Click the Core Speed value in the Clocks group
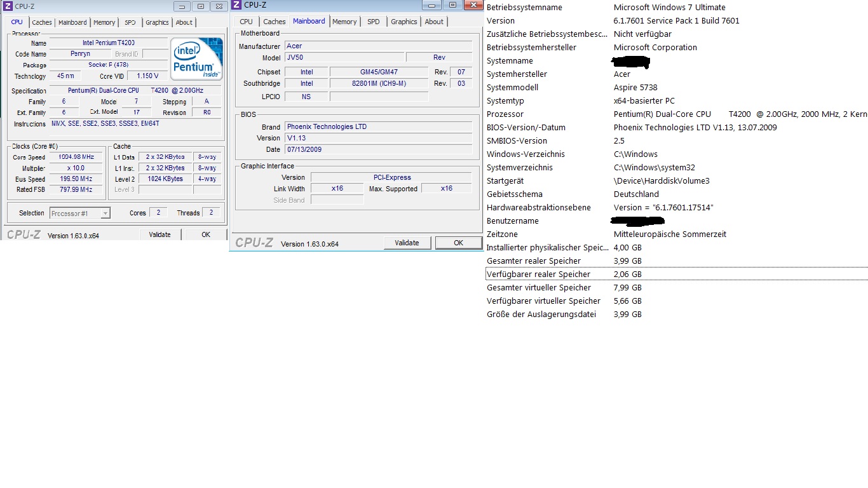 (76, 157)
